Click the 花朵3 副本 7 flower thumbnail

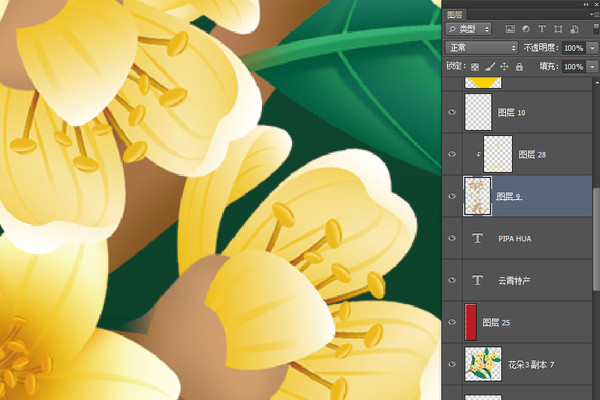[x=483, y=364]
